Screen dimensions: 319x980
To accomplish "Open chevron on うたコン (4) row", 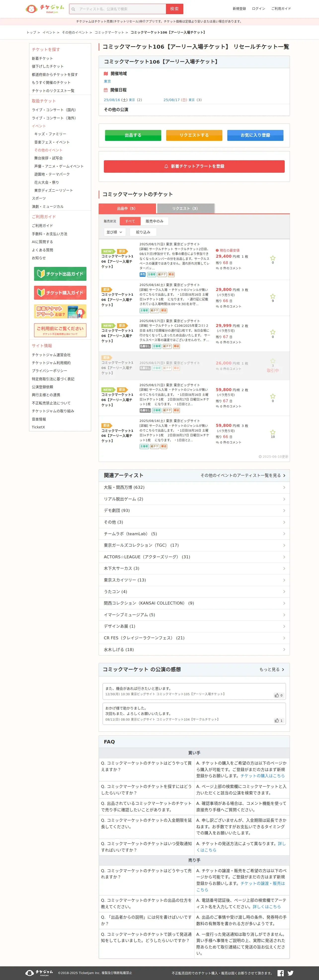I will (x=284, y=592).
